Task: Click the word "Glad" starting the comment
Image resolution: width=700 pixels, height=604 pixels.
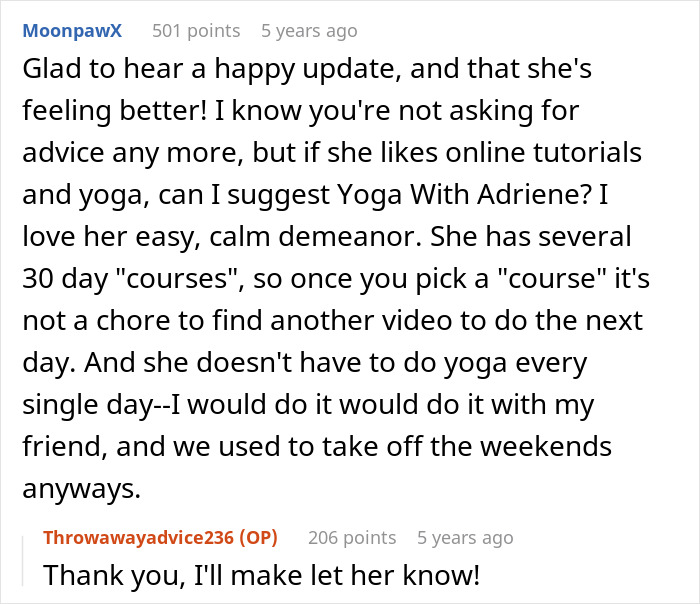Action: tap(49, 71)
